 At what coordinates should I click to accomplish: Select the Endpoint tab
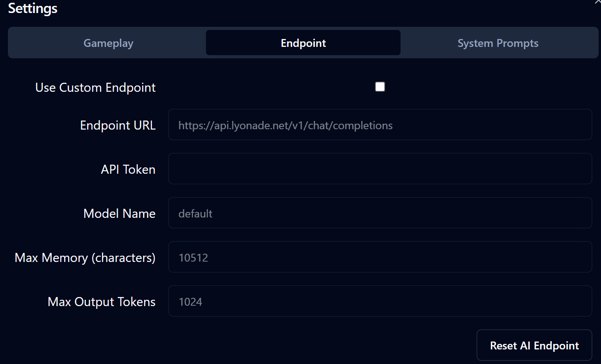click(x=303, y=43)
